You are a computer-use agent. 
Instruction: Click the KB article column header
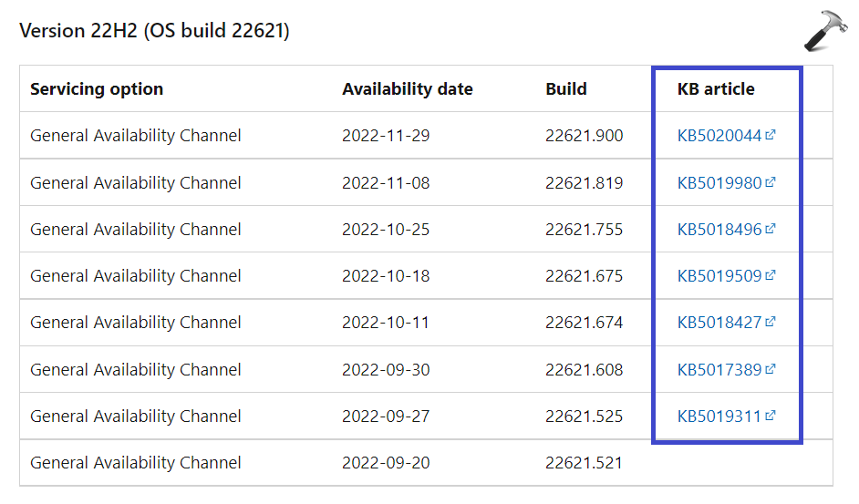point(716,89)
